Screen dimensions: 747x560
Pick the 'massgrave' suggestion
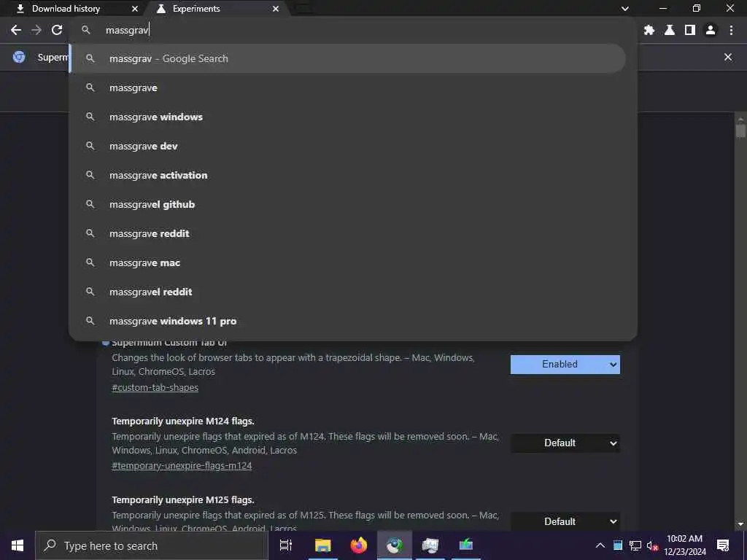point(348,87)
